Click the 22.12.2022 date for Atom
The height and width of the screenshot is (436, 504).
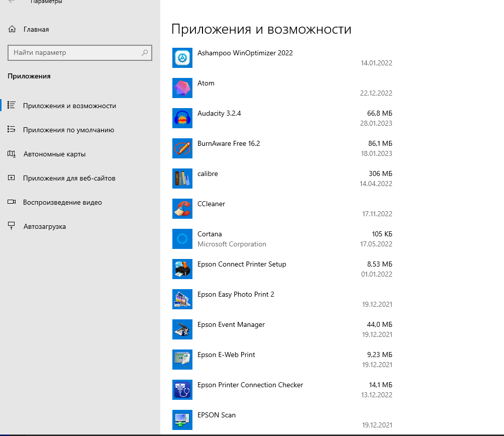point(376,94)
